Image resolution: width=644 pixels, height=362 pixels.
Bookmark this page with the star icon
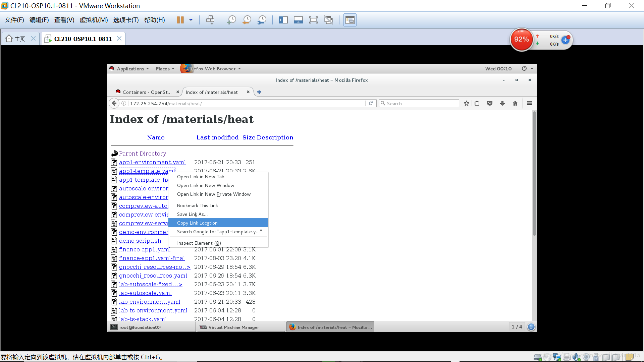tap(466, 103)
